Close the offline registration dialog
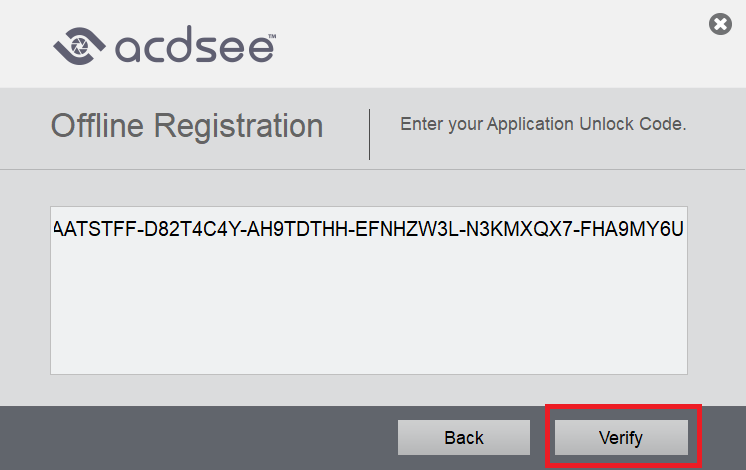 pos(720,25)
